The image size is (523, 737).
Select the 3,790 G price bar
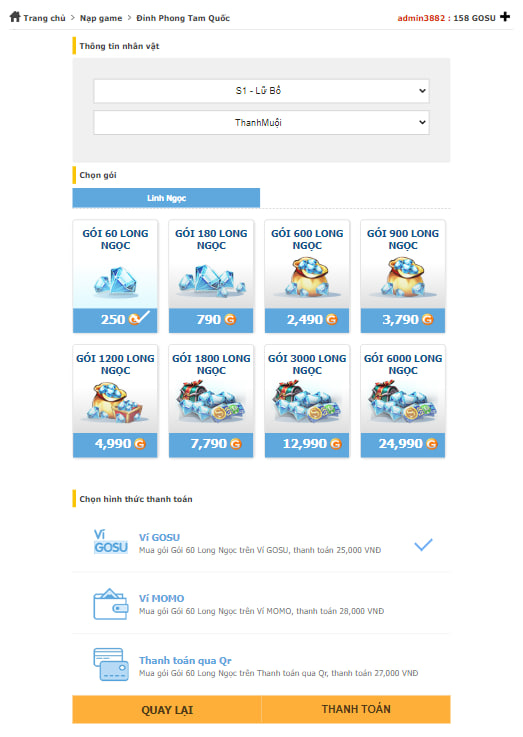[403, 320]
